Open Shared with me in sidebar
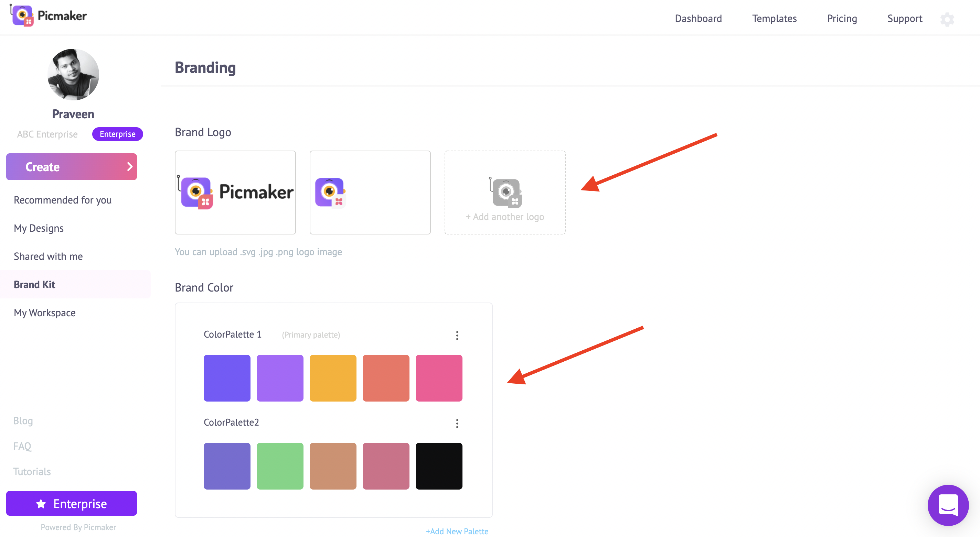Viewport: 980px width, 537px height. (48, 256)
